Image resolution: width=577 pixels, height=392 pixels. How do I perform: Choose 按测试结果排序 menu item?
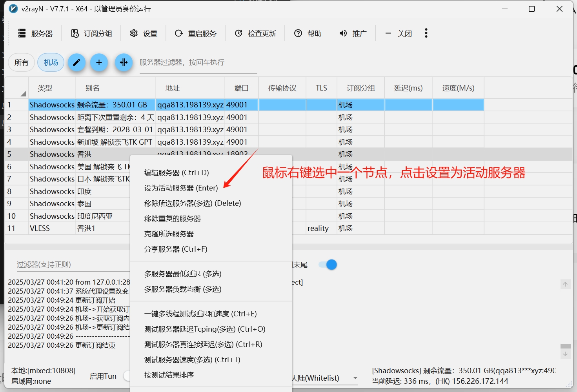(211, 375)
